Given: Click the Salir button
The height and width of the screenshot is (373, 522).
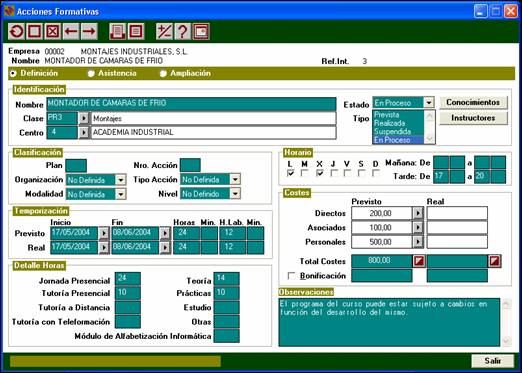Looking at the screenshot, I should pos(493,361).
